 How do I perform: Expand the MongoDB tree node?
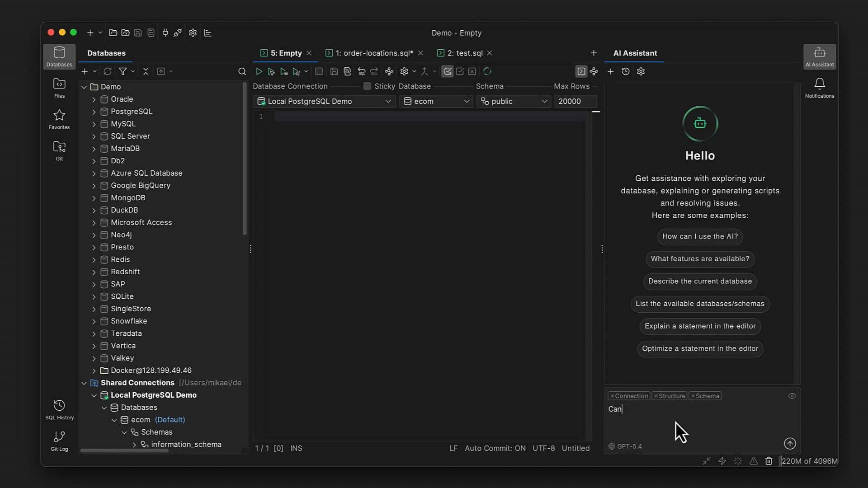coord(94,198)
